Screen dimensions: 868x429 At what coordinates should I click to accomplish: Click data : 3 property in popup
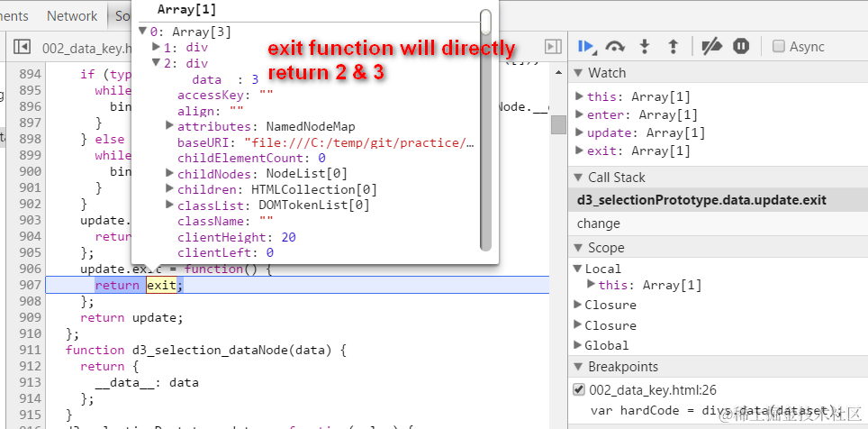pos(225,79)
